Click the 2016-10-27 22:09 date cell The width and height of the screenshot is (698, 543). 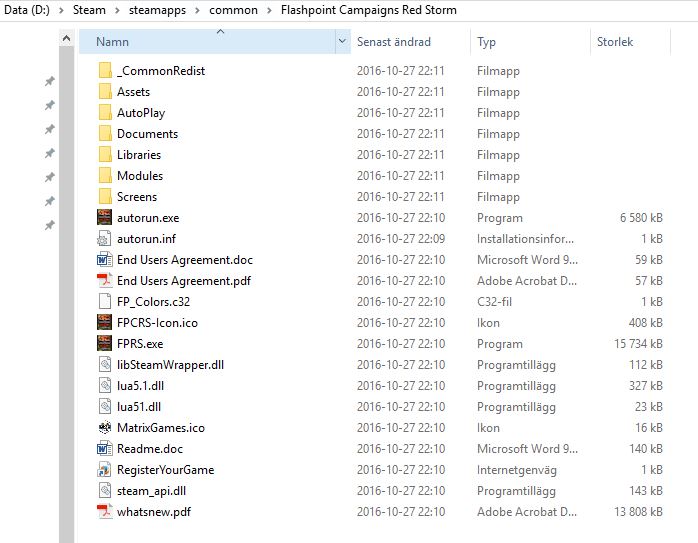401,239
